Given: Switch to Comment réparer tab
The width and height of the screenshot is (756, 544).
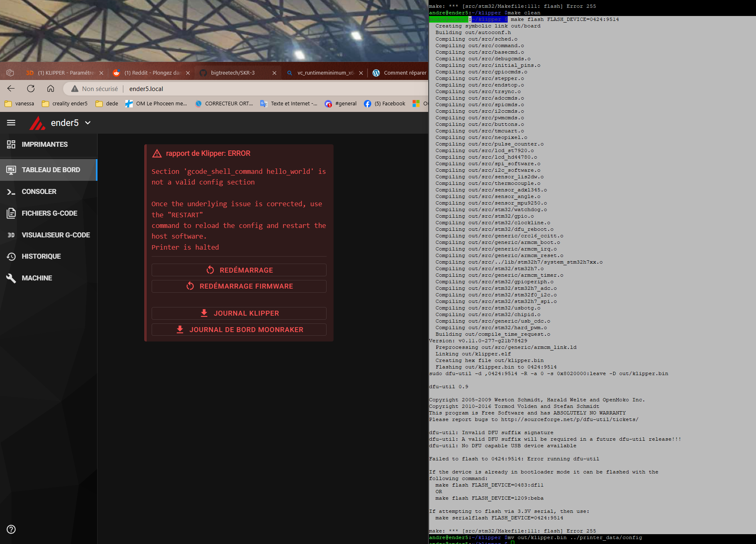Looking at the screenshot, I should (x=400, y=73).
